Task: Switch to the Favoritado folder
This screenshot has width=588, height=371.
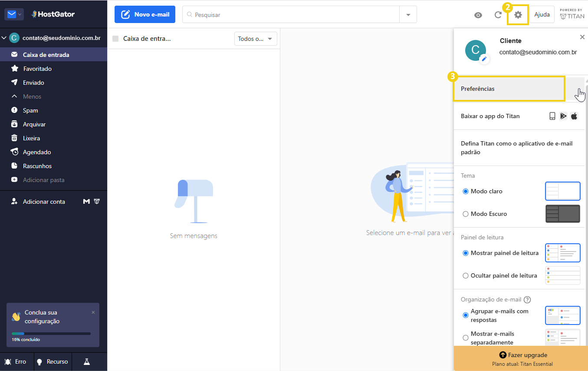Action: click(14, 68)
